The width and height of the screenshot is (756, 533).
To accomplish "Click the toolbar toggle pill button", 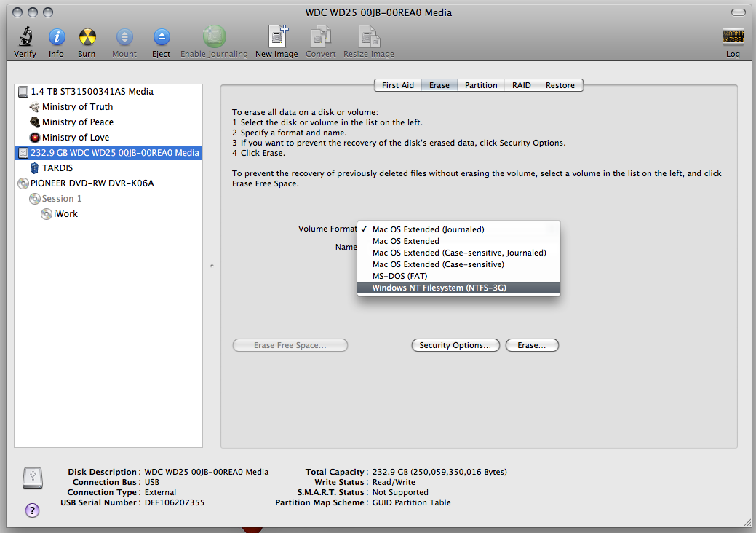I will (738, 12).
